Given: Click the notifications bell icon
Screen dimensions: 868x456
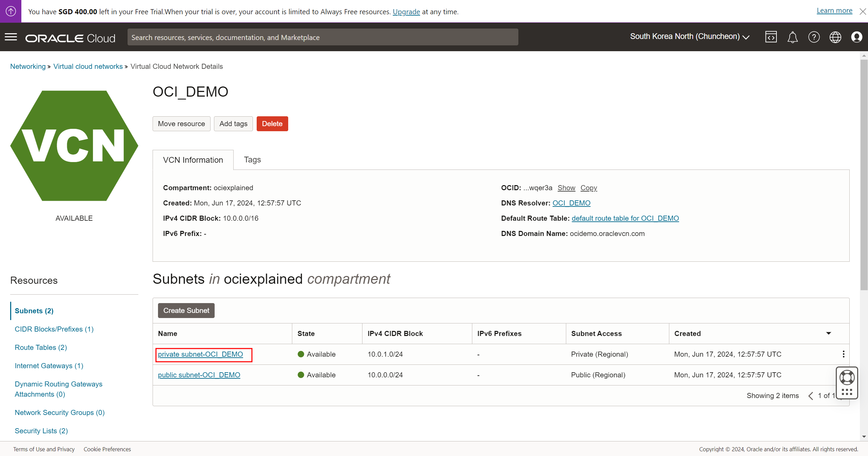Looking at the screenshot, I should click(792, 37).
